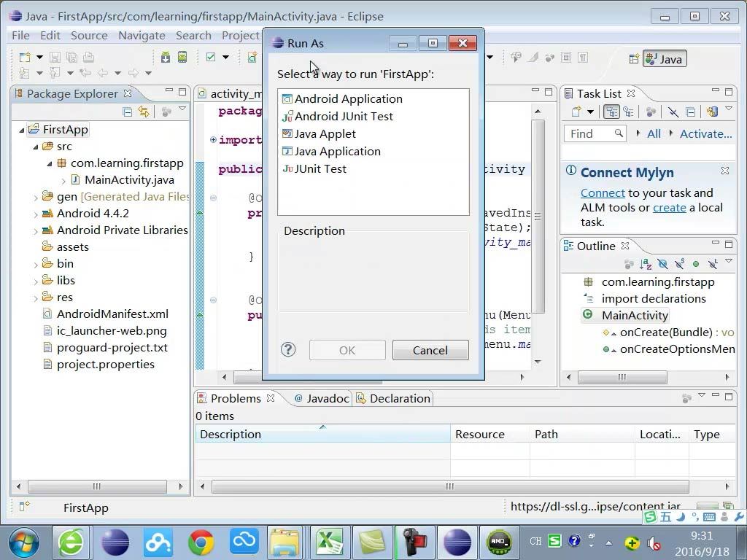The height and width of the screenshot is (560, 747).
Task: Click the Open Perspective icon beside Java
Action: [x=634, y=59]
